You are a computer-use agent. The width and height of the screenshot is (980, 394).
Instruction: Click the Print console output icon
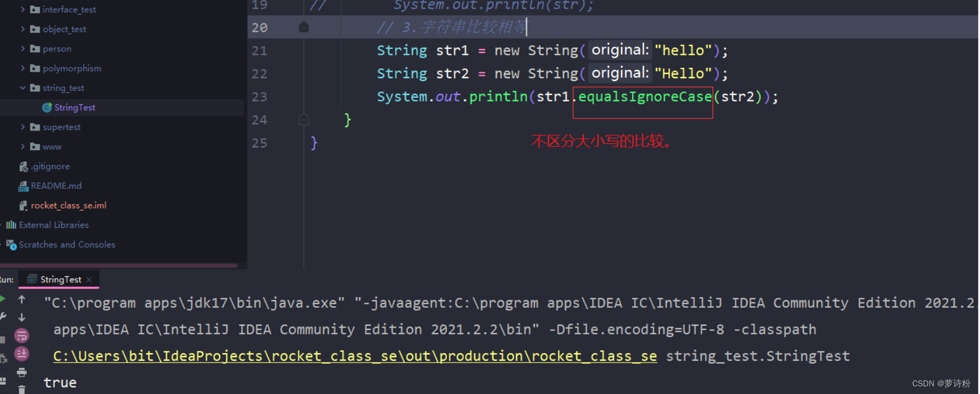click(x=22, y=372)
